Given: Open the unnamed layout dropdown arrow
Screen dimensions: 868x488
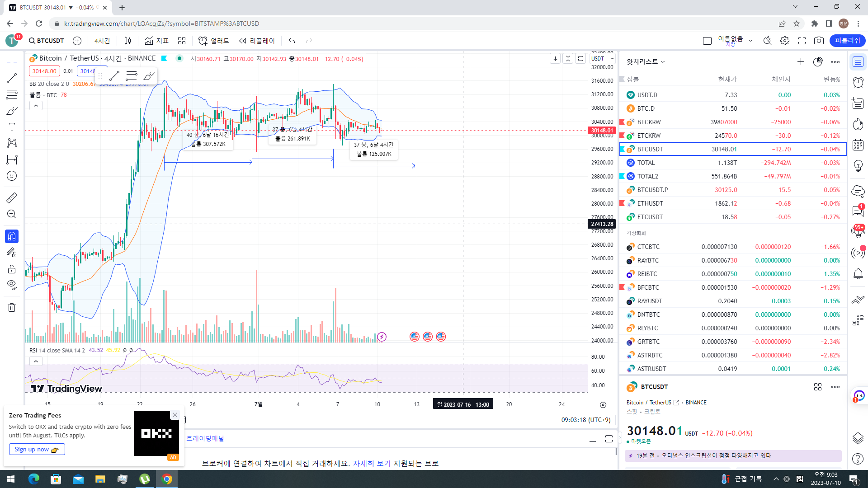Looking at the screenshot, I should click(750, 41).
